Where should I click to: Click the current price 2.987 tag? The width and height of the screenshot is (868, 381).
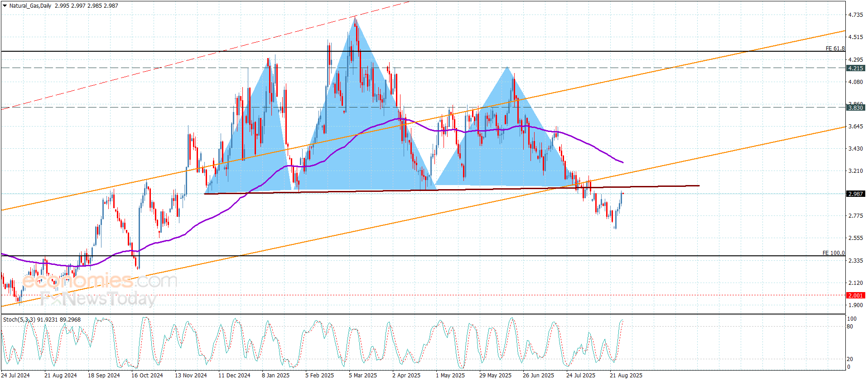(x=855, y=194)
